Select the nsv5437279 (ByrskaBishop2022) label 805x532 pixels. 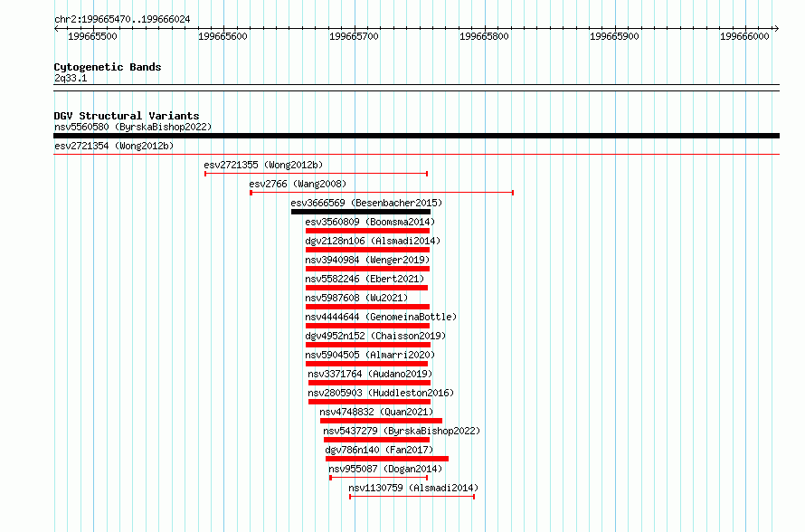click(x=402, y=431)
